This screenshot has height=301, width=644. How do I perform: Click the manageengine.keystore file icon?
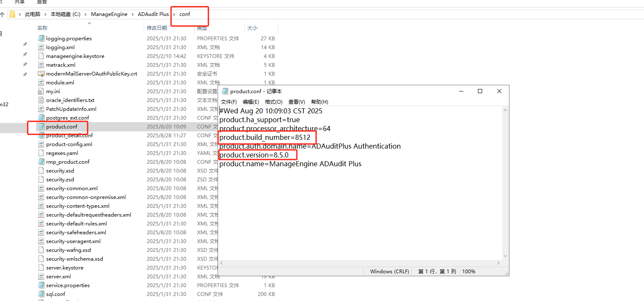click(41, 56)
